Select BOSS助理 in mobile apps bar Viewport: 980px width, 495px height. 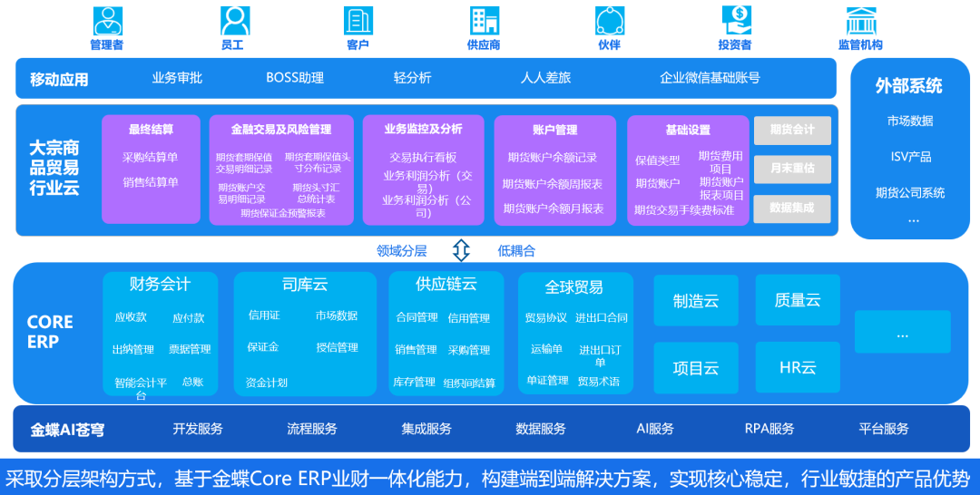[x=295, y=78]
